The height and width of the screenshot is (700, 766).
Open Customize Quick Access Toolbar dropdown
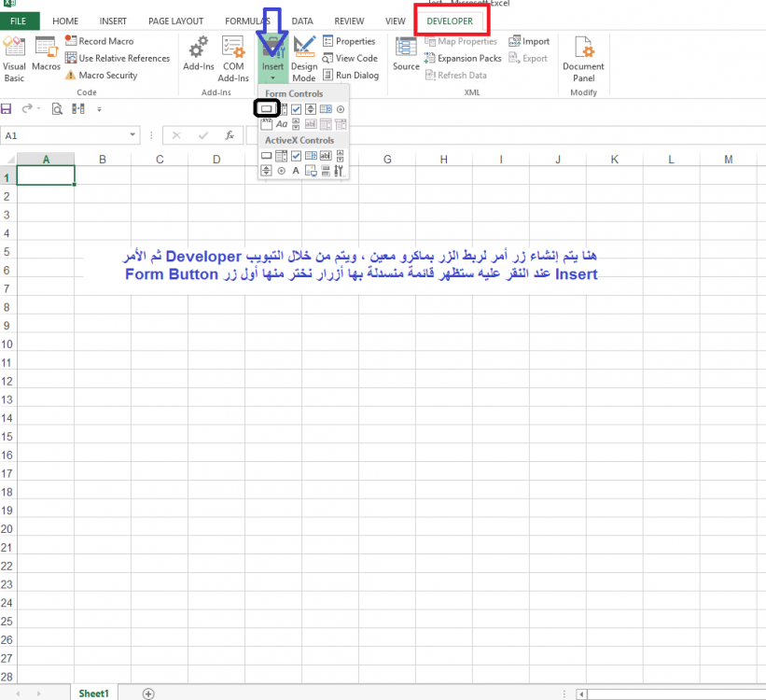click(x=99, y=109)
